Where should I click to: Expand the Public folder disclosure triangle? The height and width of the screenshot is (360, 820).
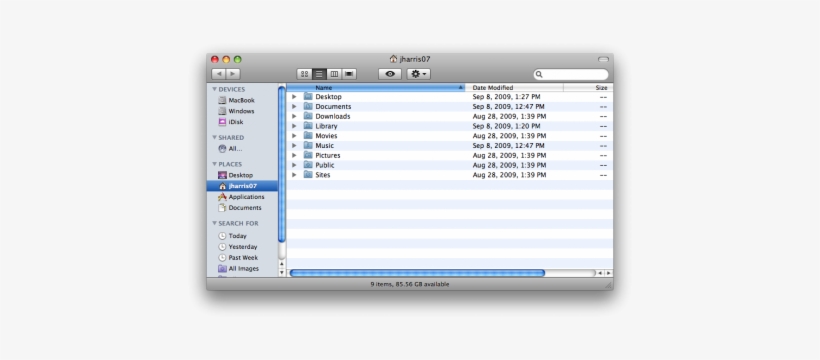click(294, 165)
